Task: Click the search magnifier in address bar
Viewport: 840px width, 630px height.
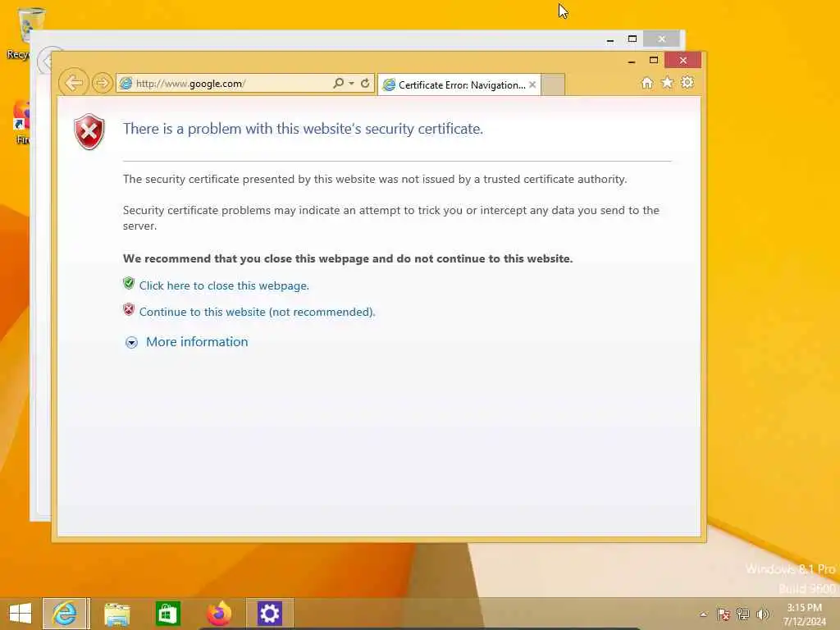Action: pyautogui.click(x=338, y=83)
